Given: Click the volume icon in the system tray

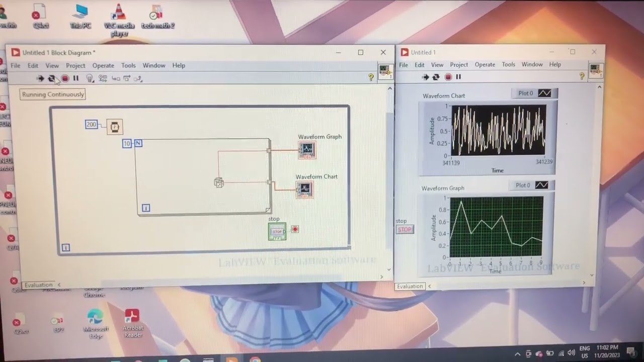Looking at the screenshot, I should pyautogui.click(x=572, y=353).
